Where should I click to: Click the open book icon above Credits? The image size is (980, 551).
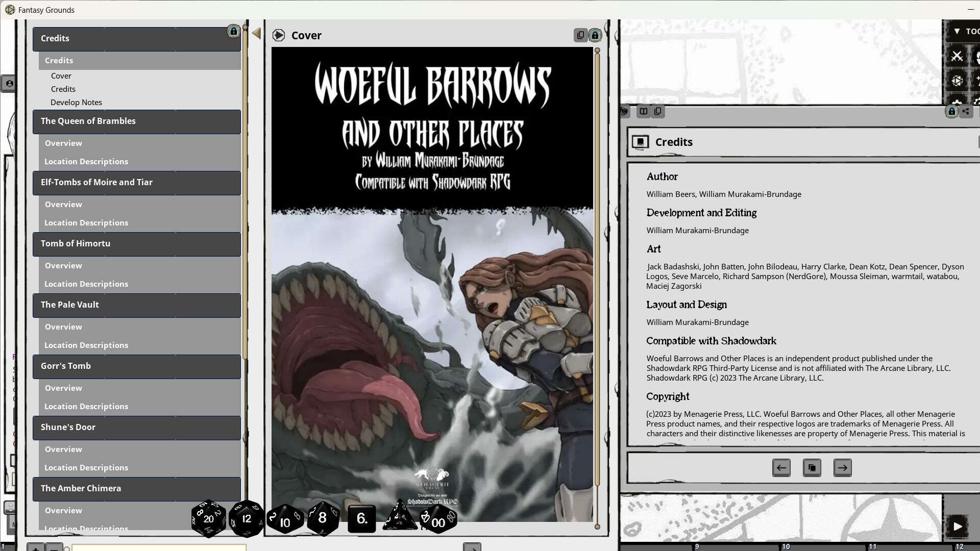point(644,111)
